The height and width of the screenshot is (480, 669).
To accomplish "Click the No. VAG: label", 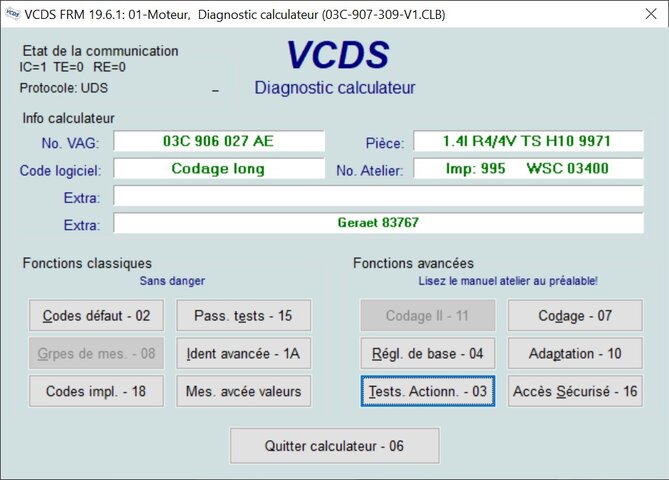I will [70, 143].
